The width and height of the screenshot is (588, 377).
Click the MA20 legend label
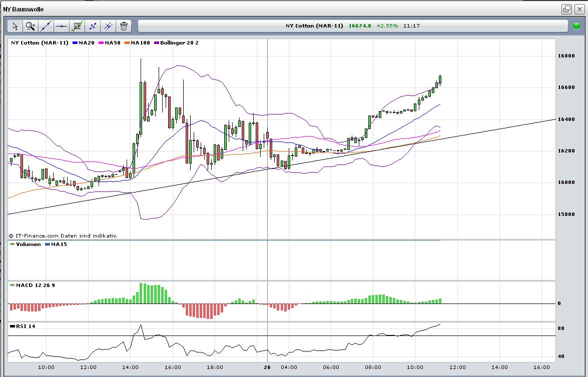click(86, 43)
